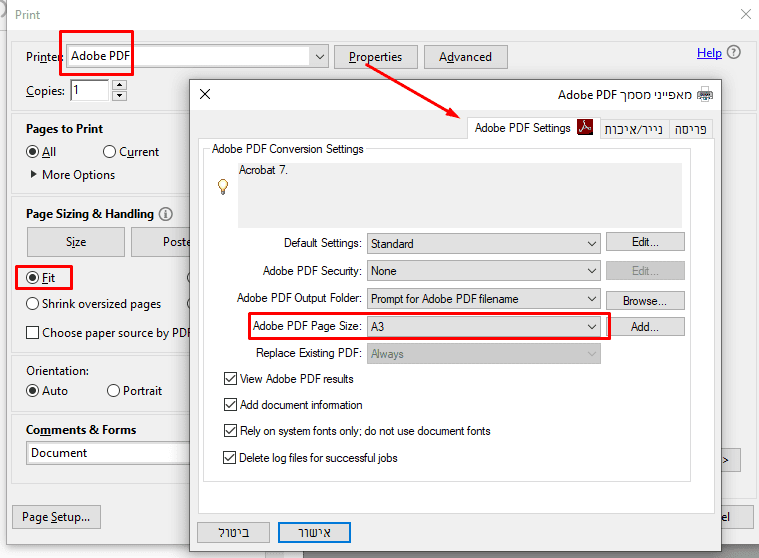759x558 pixels.
Task: Cancel with the ביטול button
Action: (233, 532)
